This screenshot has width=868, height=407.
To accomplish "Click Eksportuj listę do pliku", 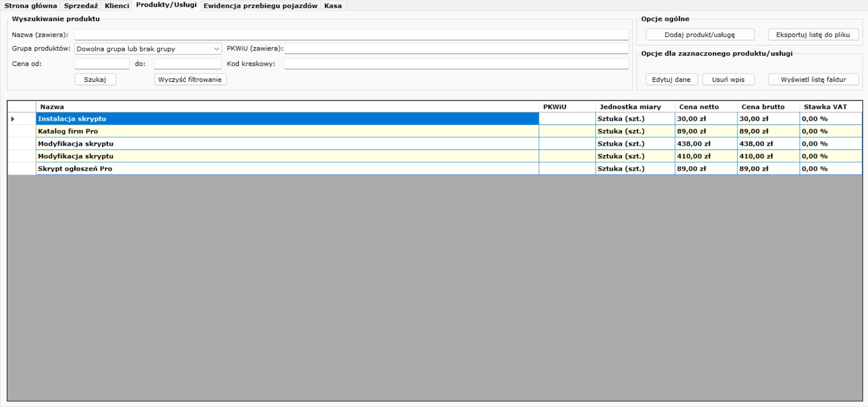I will coord(813,35).
